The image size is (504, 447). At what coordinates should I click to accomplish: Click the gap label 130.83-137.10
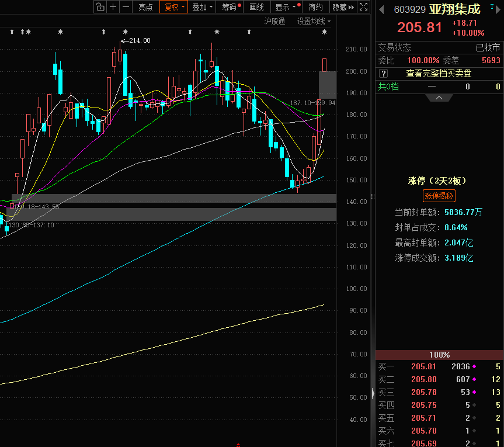[31, 225]
